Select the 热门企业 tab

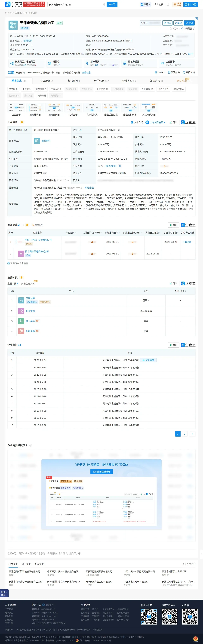coord(26,564)
